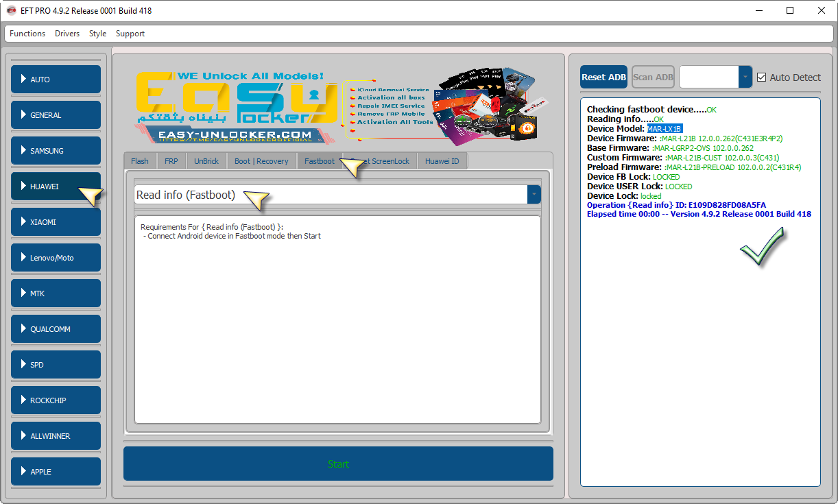Image resolution: width=838 pixels, height=504 pixels.
Task: Toggle the Auto Detect checkbox
Action: click(x=761, y=77)
